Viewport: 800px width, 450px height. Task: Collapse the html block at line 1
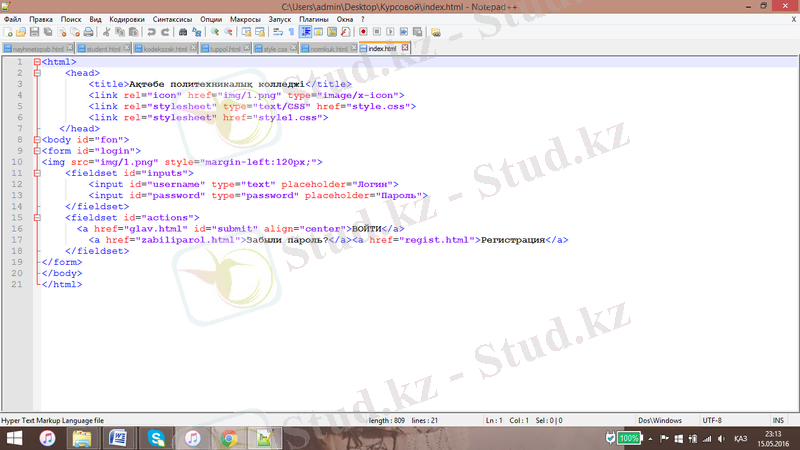click(37, 62)
